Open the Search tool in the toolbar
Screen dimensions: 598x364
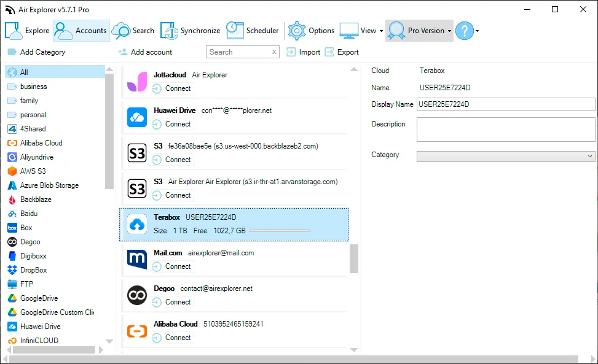click(x=133, y=31)
